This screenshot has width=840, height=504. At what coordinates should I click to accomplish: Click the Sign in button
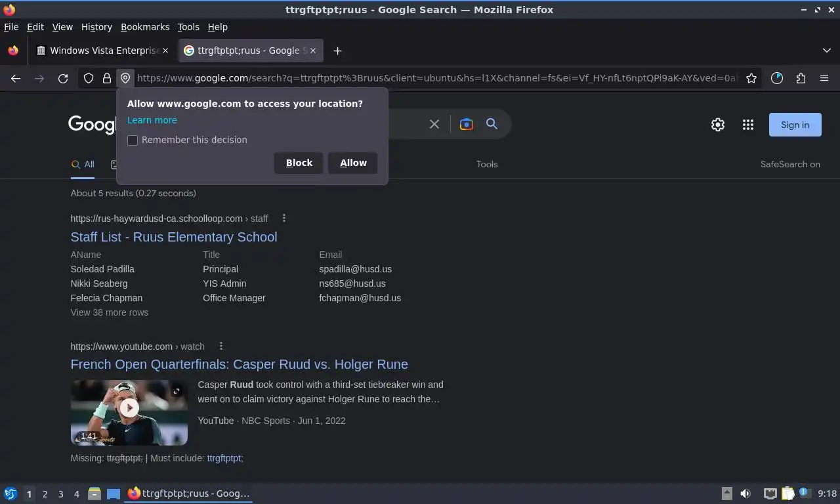tap(795, 125)
